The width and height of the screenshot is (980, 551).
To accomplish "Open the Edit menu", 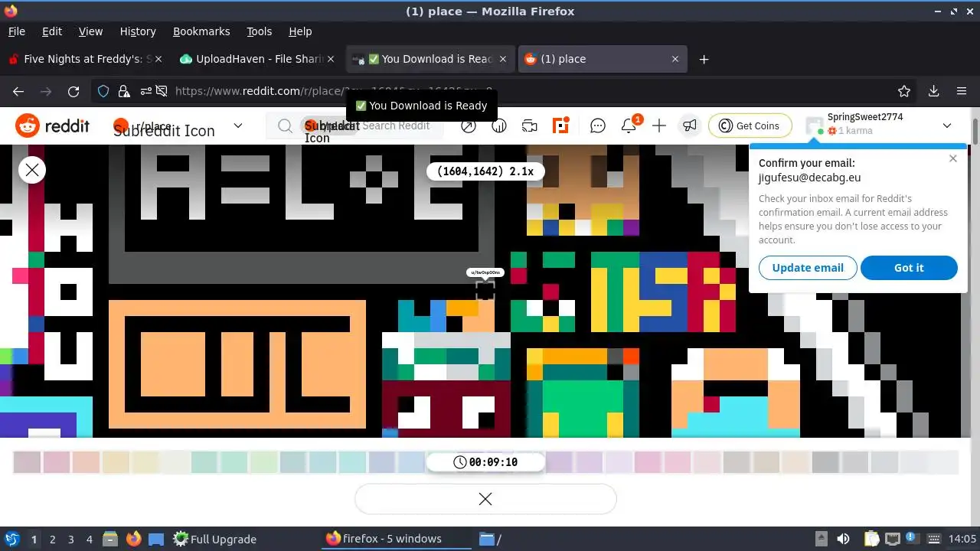I will (52, 31).
